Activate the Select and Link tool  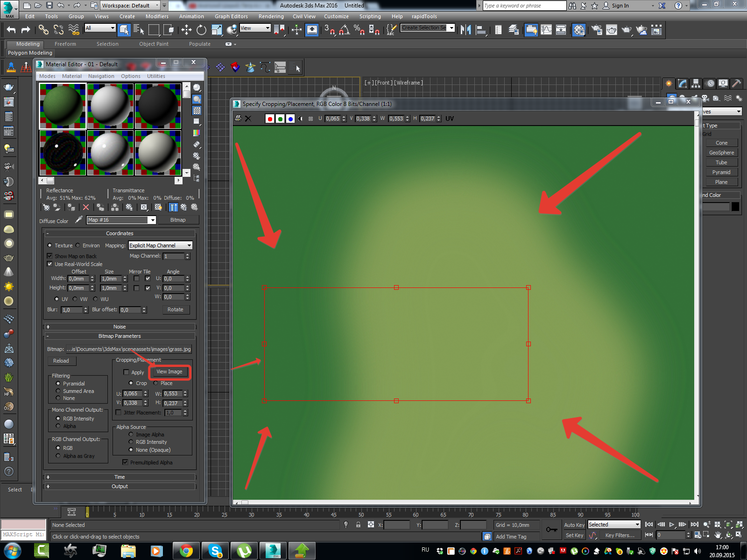pyautogui.click(x=43, y=30)
